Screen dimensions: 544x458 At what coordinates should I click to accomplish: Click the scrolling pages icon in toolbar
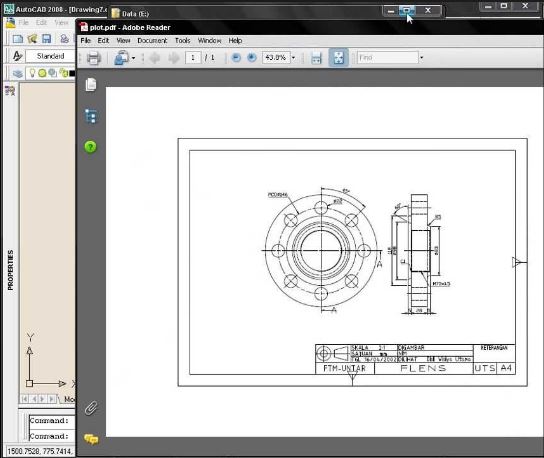(316, 58)
